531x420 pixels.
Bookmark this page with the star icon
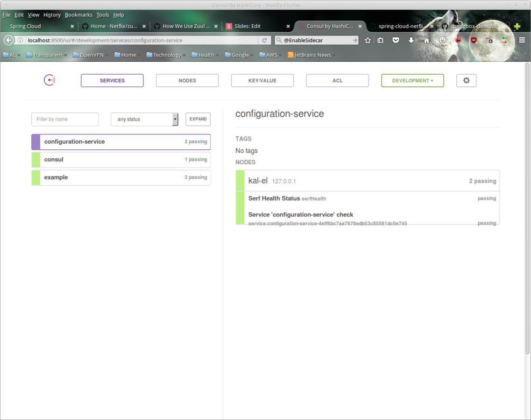pyautogui.click(x=368, y=40)
